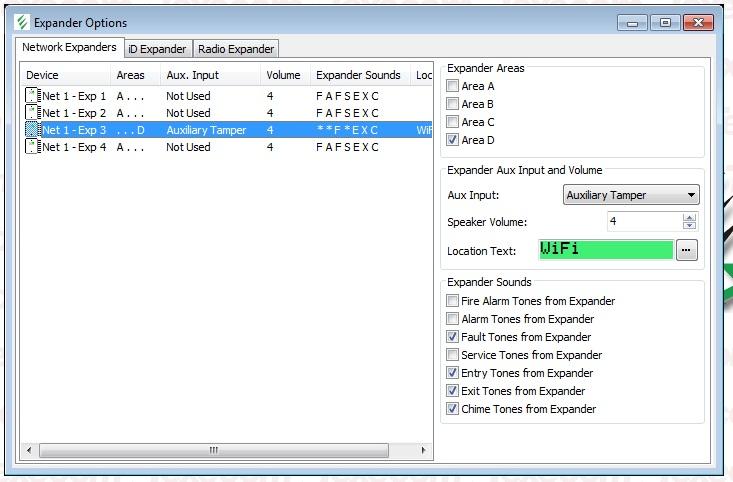Switch to the iD Expander tab
This screenshot has height=482, width=733.
[158, 49]
